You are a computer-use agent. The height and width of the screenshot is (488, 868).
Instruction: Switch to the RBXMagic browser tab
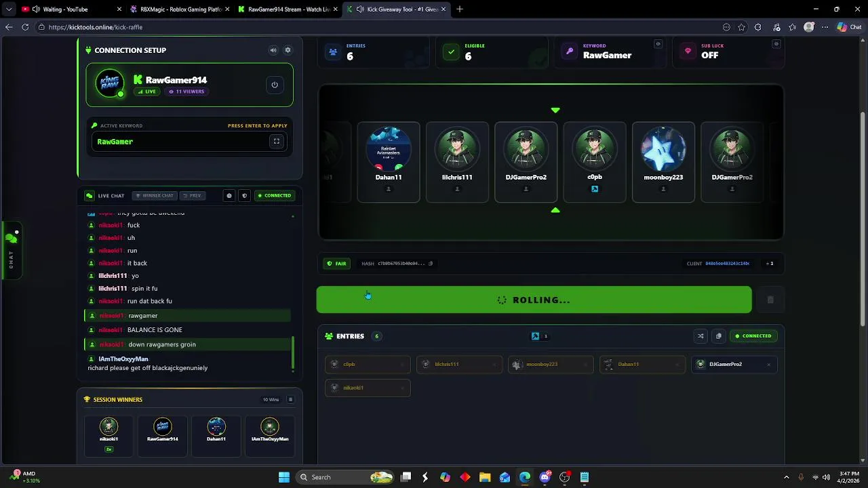179,9
